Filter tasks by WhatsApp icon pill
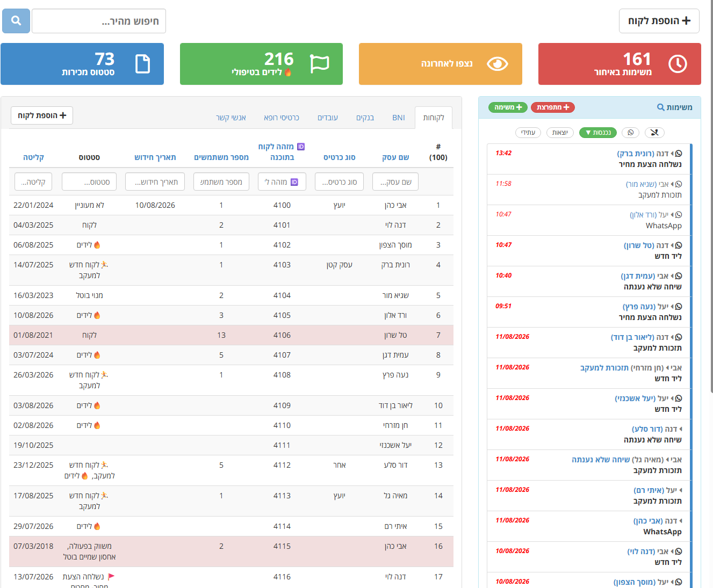Image resolution: width=713 pixels, height=588 pixels. (x=630, y=133)
